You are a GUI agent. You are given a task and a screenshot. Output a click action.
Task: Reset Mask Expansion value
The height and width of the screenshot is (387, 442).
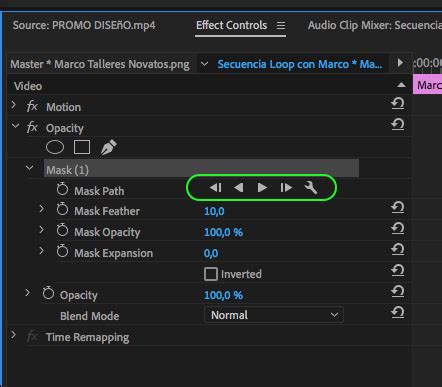tap(398, 250)
